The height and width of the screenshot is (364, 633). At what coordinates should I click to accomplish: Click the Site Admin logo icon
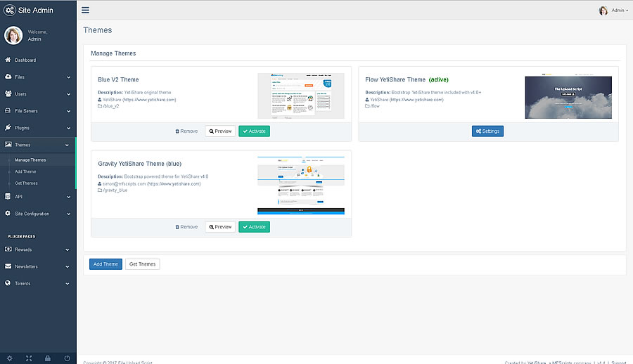(10, 10)
